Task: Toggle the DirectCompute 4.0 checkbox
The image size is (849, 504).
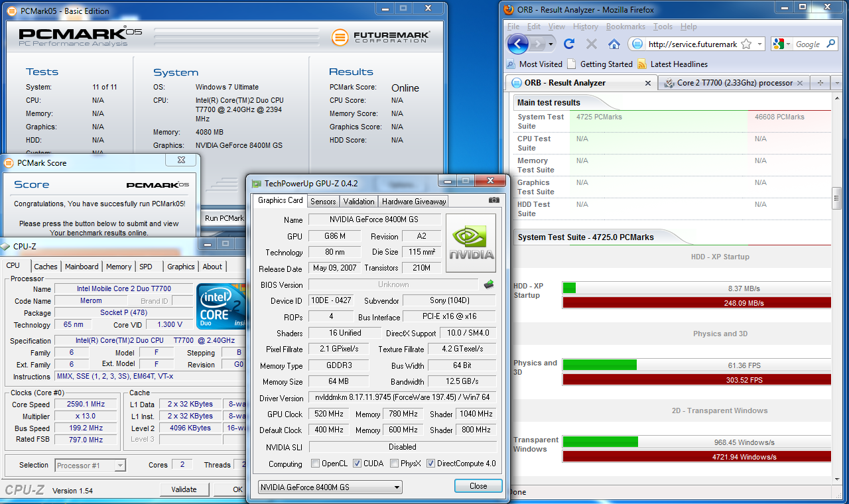Action: [x=430, y=464]
